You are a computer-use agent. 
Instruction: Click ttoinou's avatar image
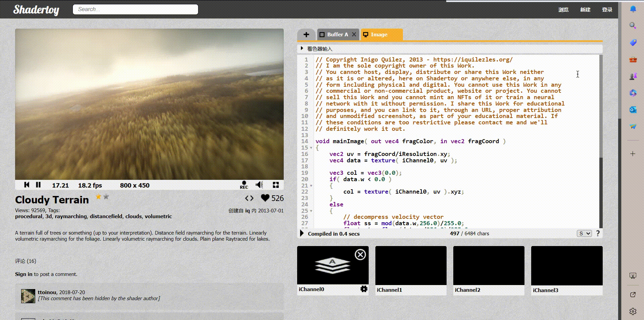tap(28, 296)
